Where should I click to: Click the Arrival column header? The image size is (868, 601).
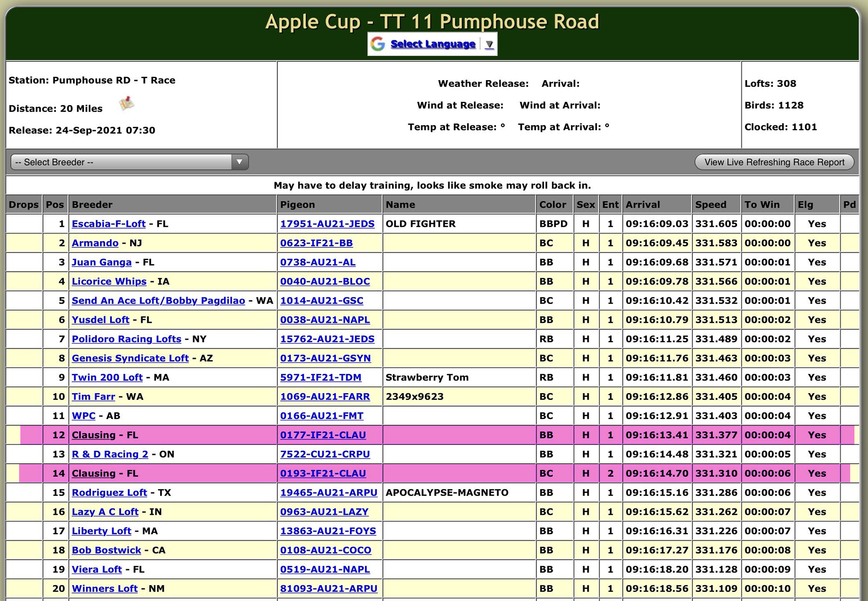pyautogui.click(x=643, y=205)
